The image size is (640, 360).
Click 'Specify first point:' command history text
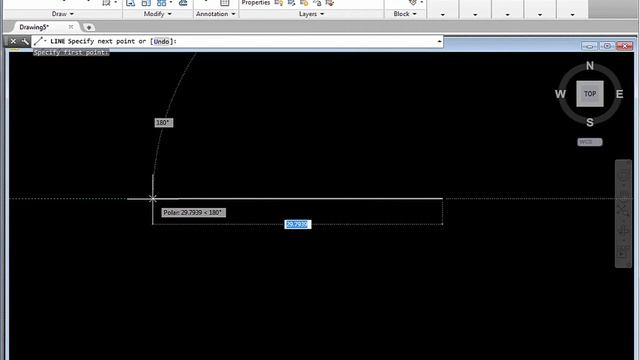click(71, 52)
